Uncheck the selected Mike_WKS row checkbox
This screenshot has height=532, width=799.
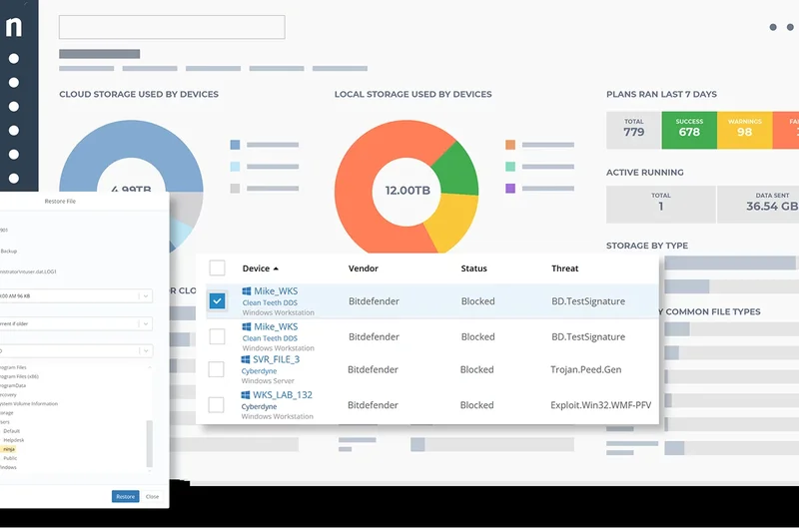click(x=217, y=300)
